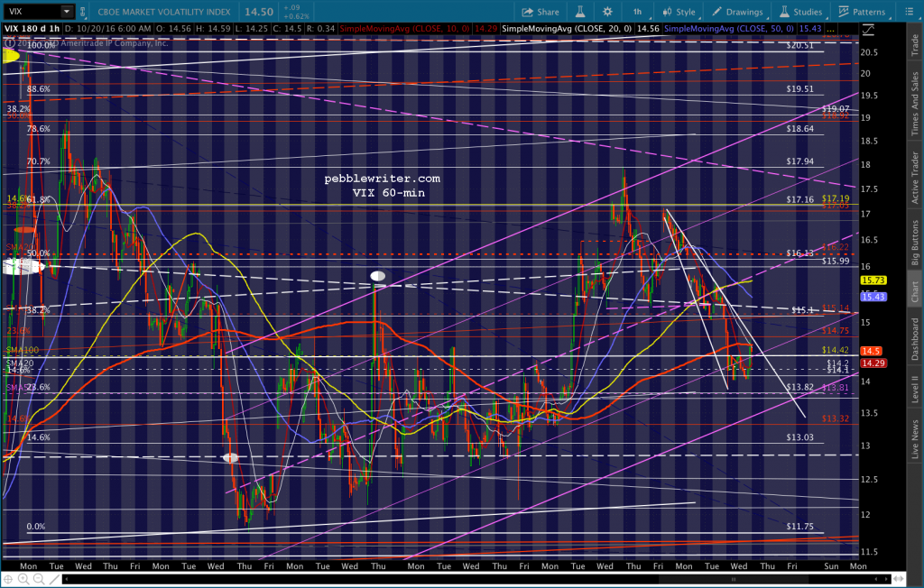The width and height of the screenshot is (924, 588).
Task: Click the 88.6% Fibonacci label
Action: click(38, 89)
